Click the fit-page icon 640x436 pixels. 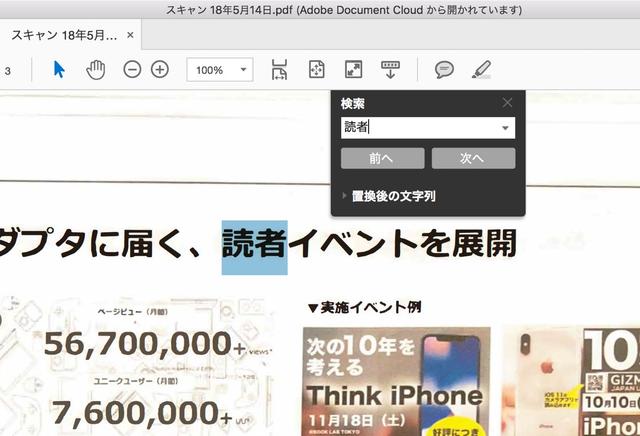[317, 69]
